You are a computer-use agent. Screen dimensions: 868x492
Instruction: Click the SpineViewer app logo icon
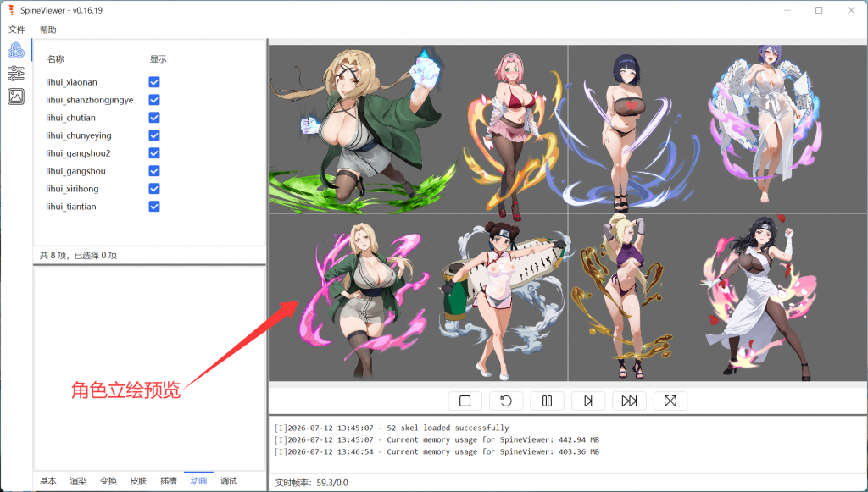[x=11, y=10]
